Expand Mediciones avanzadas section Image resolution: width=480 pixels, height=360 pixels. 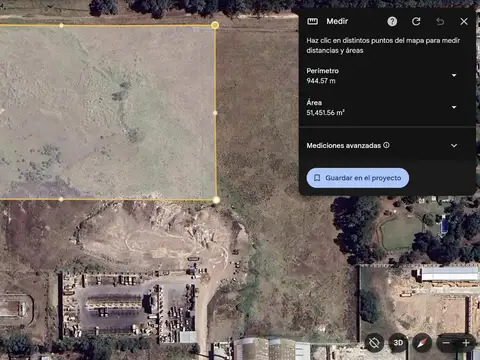454,146
